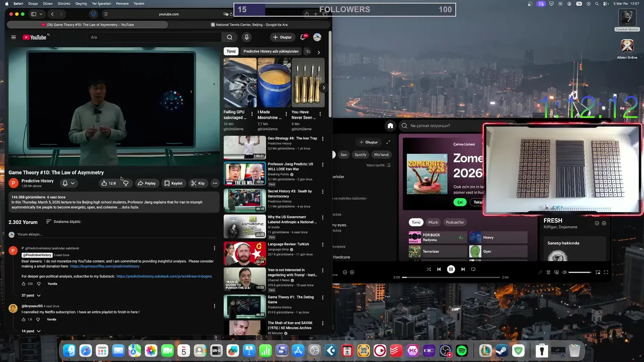
Task: Go back in Safari toolbar
Action: [x=52, y=14]
